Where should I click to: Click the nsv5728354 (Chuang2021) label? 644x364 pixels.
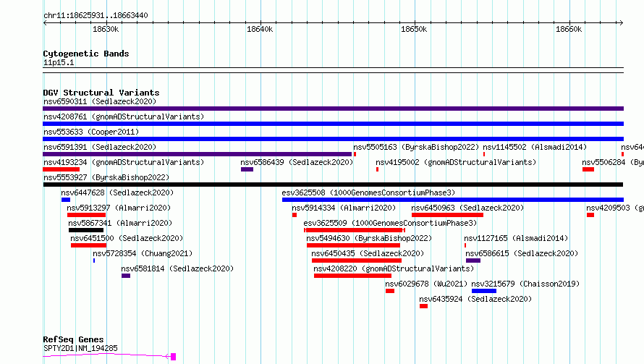143,253
